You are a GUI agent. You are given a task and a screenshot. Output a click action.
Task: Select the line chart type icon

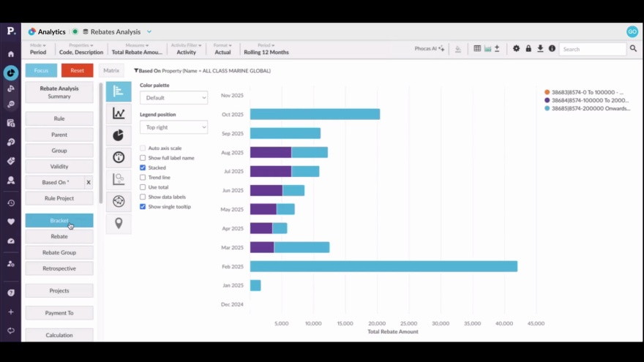click(119, 113)
